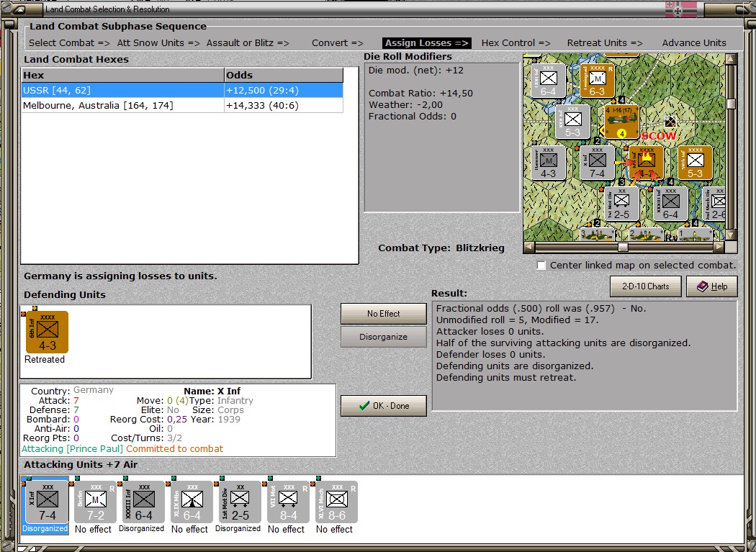Click the Weather: -2,00 modifier line
The height and width of the screenshot is (552, 756).
(405, 105)
